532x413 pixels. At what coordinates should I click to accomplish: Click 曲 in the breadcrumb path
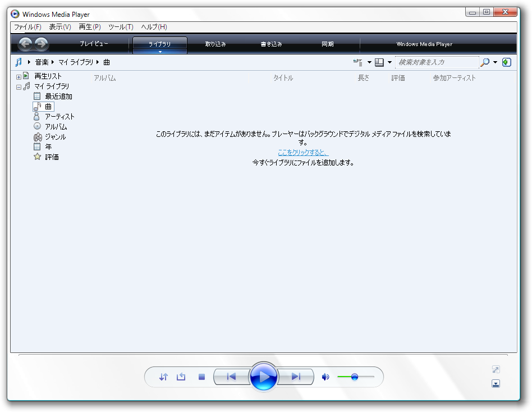pos(107,62)
